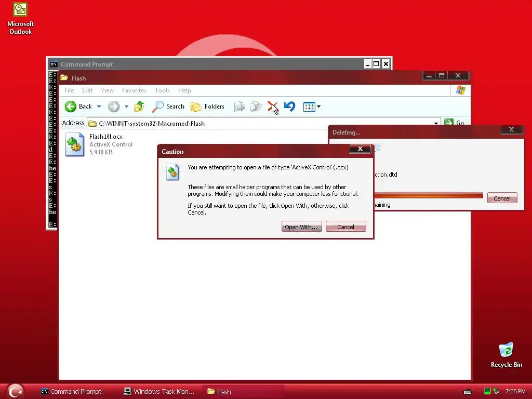
Task: Click the Move To toolbar icon
Action: tap(240, 107)
